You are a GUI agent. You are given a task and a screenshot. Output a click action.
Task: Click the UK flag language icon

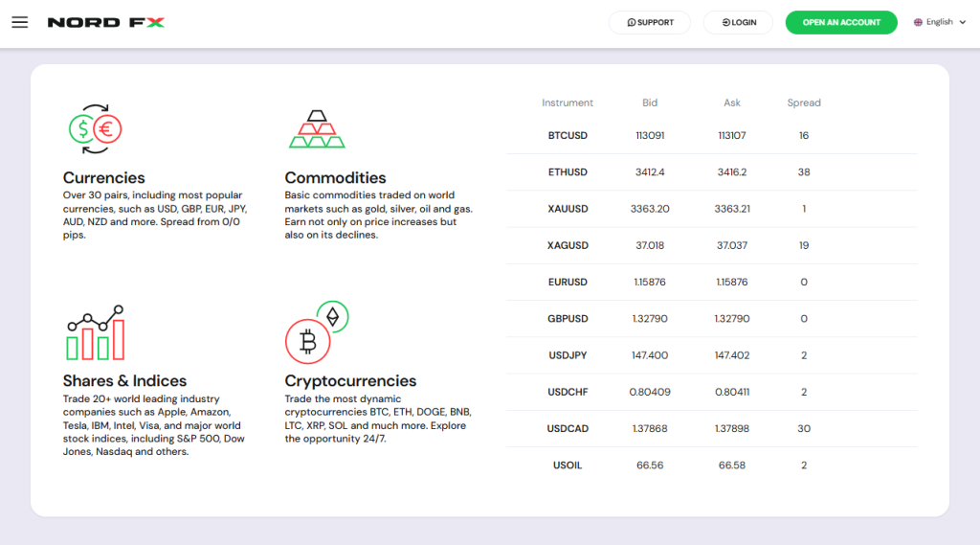[918, 23]
